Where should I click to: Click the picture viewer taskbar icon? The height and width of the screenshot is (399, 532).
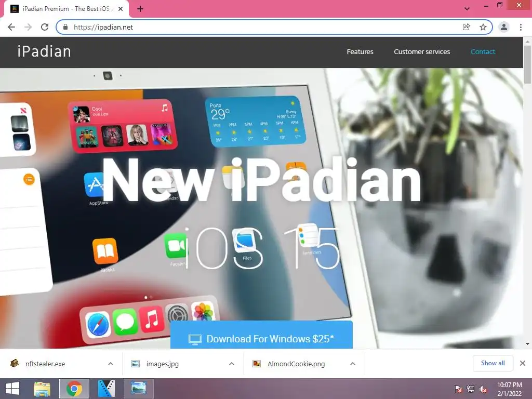[138, 389]
